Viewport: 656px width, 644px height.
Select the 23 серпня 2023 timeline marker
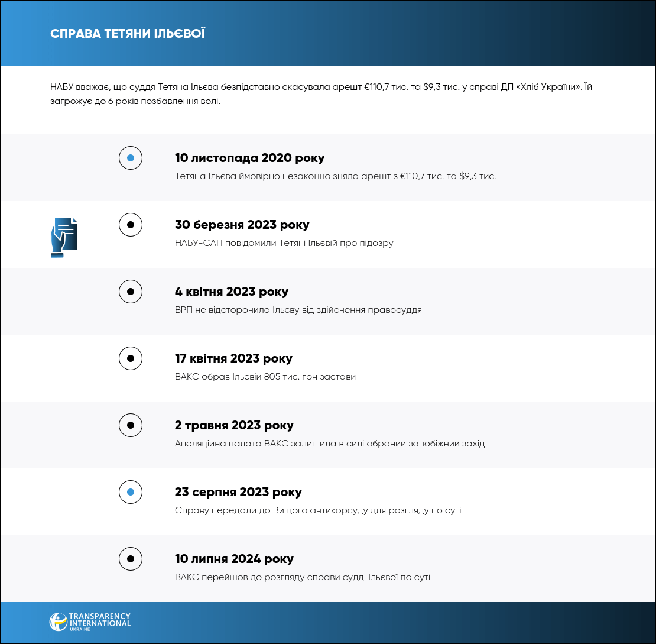coord(131,492)
